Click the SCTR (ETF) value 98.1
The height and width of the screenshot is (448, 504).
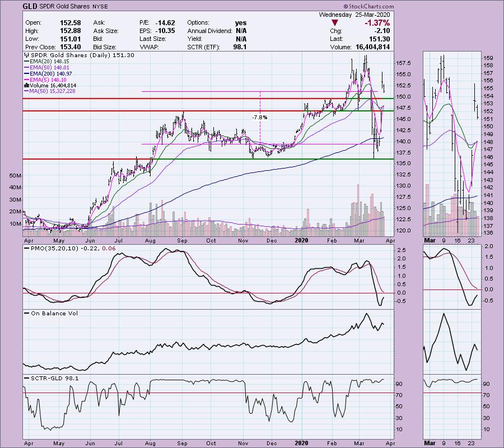pyautogui.click(x=240, y=47)
